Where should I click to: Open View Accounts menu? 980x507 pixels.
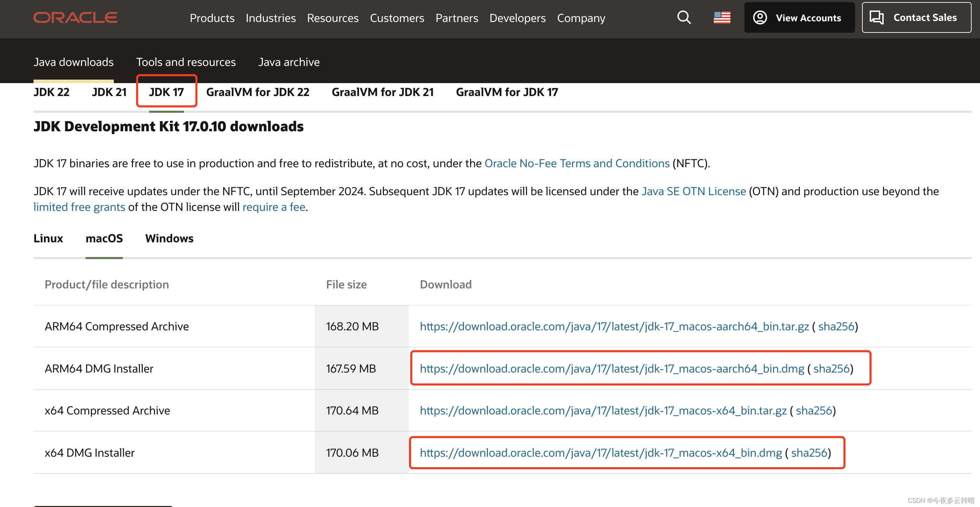tap(799, 17)
